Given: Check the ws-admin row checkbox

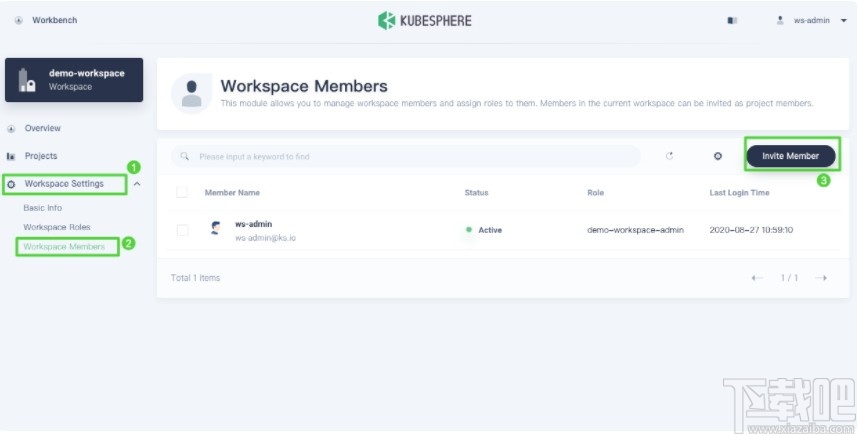Looking at the screenshot, I should coord(182,230).
